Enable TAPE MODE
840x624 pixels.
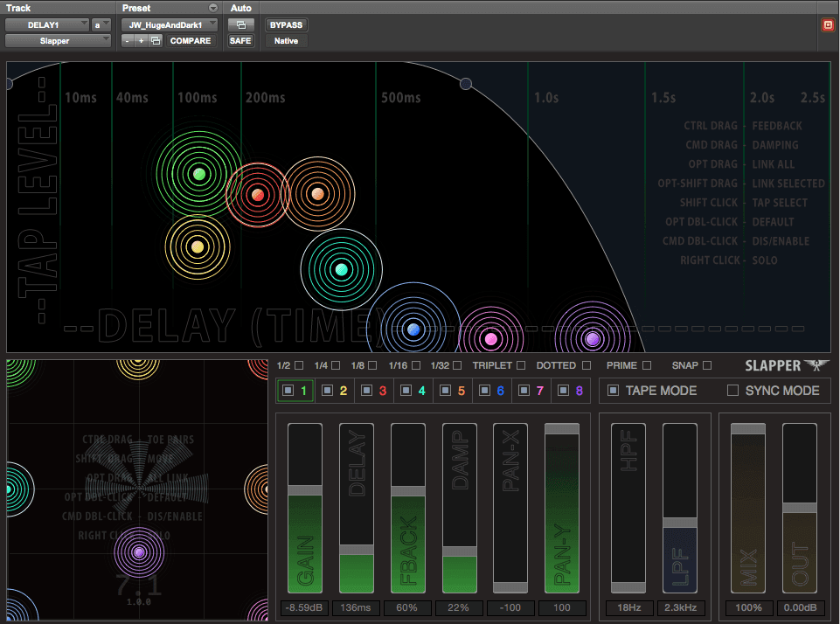[614, 391]
